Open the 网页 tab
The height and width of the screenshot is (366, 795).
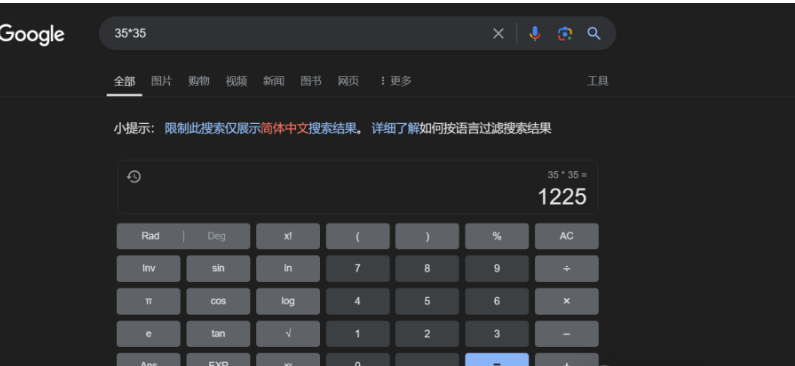[348, 81]
